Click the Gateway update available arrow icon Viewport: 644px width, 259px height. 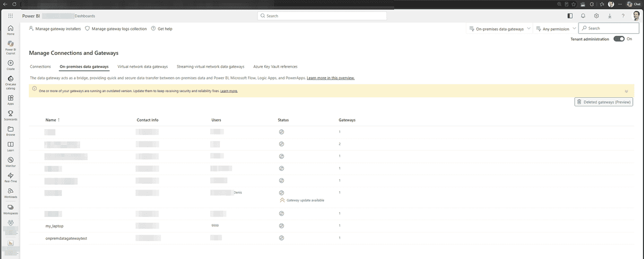pos(282,200)
